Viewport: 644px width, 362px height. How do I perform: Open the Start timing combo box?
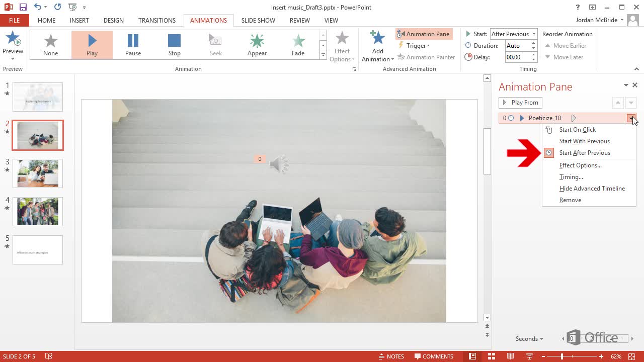pyautogui.click(x=513, y=34)
